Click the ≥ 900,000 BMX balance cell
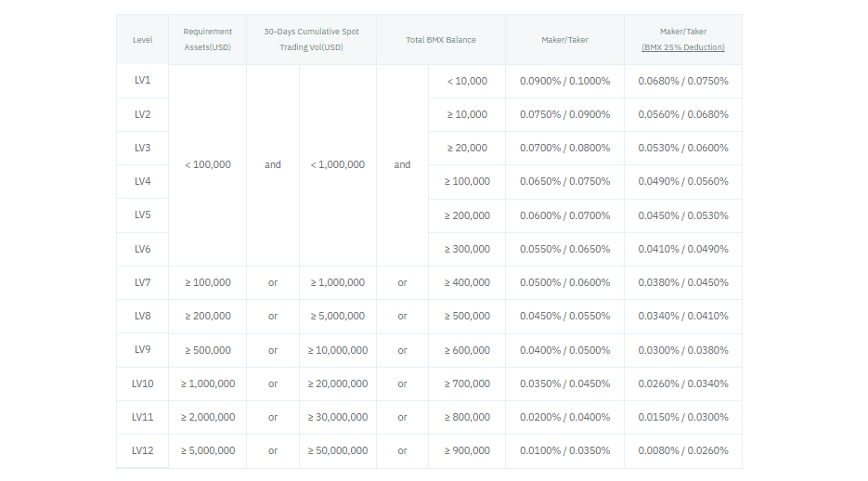 pos(467,450)
